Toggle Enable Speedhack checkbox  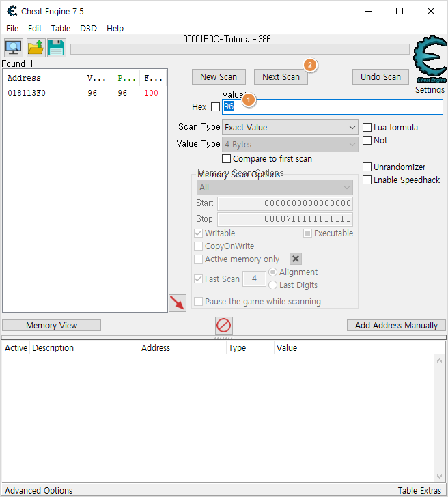pos(367,180)
